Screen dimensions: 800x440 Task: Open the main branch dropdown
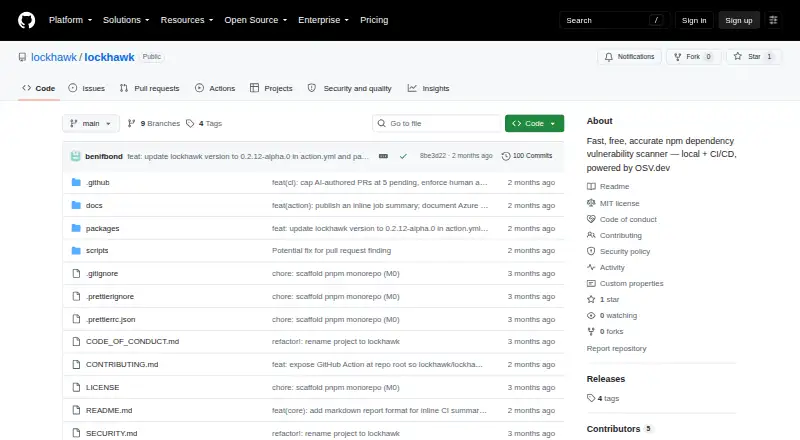(91, 124)
